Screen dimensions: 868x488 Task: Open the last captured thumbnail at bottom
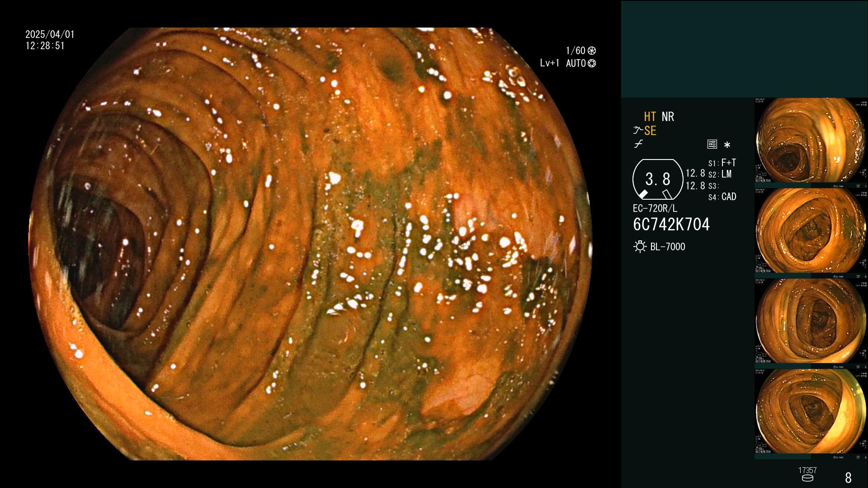811,414
